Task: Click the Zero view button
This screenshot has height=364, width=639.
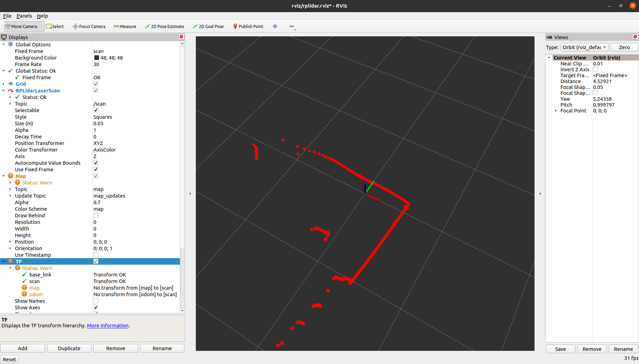Action: click(624, 47)
